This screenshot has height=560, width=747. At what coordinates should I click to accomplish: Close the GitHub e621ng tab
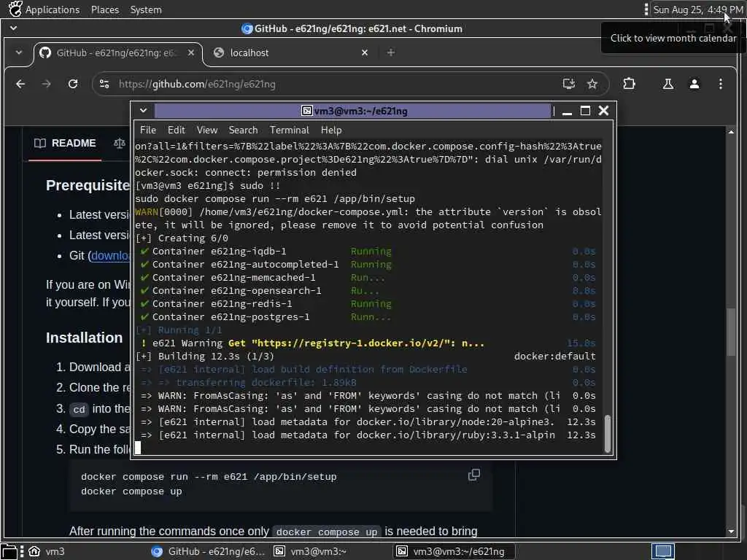click(191, 52)
